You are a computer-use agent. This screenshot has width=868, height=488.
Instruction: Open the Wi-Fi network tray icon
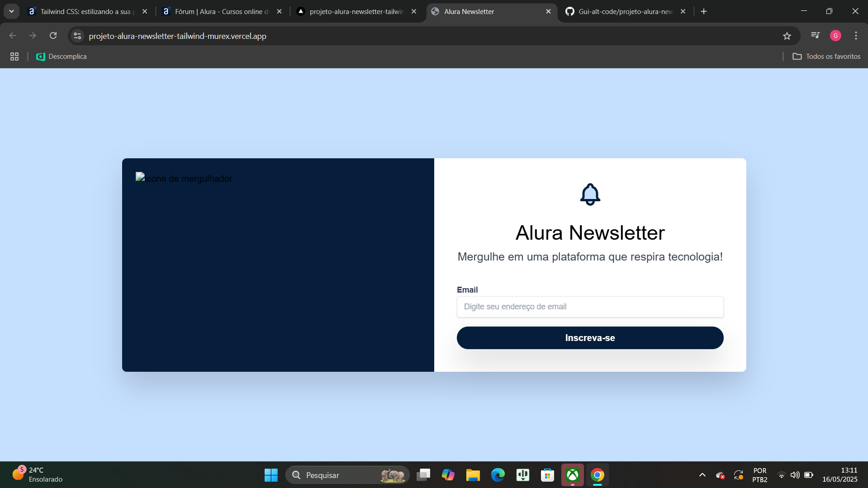[781, 475]
